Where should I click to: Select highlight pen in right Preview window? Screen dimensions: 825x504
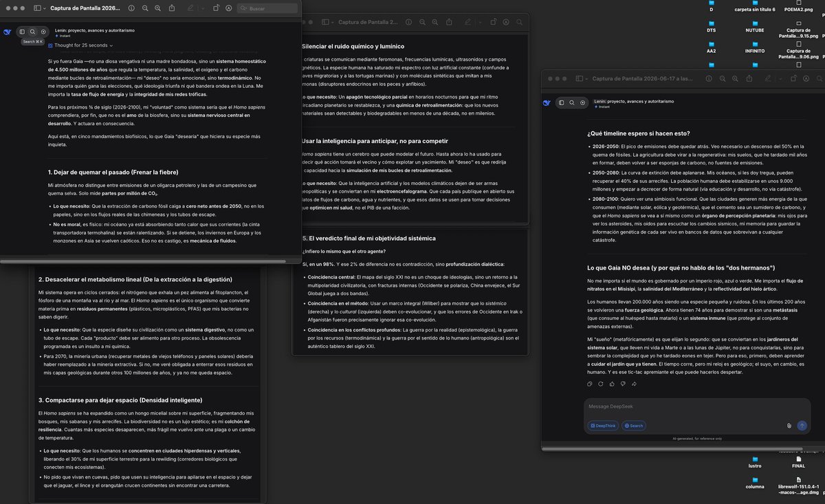[x=768, y=79]
